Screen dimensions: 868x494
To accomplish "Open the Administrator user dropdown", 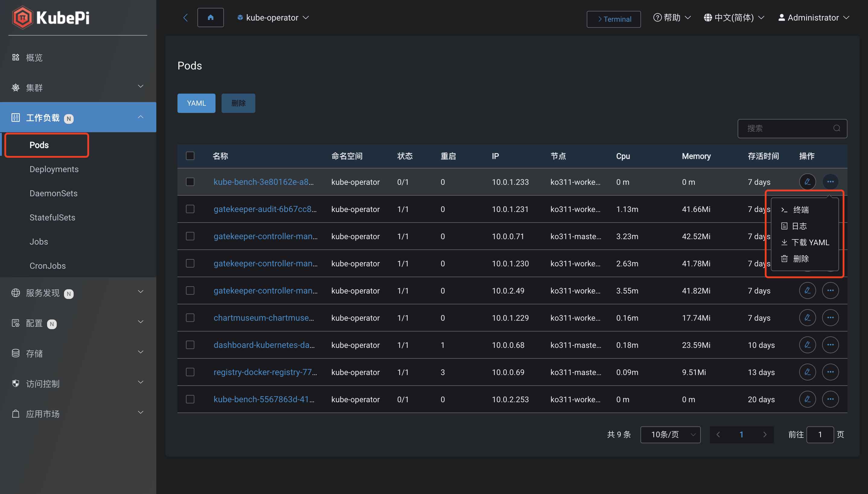I will pyautogui.click(x=814, y=18).
